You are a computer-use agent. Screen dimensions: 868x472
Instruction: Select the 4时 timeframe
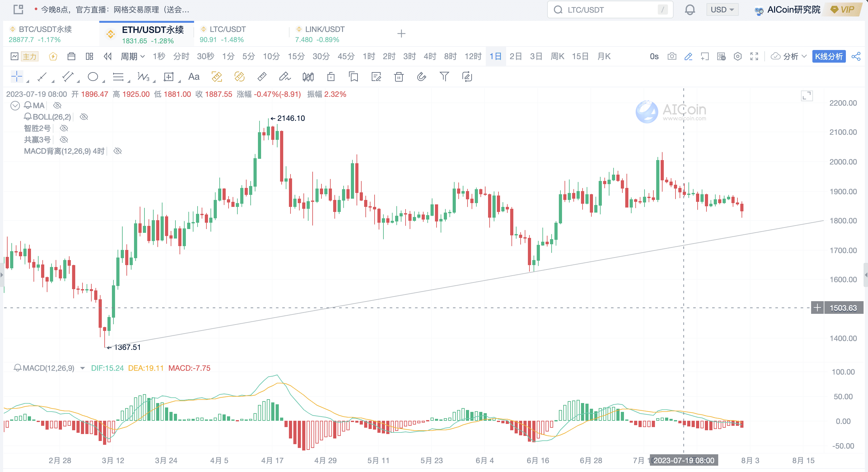point(430,56)
